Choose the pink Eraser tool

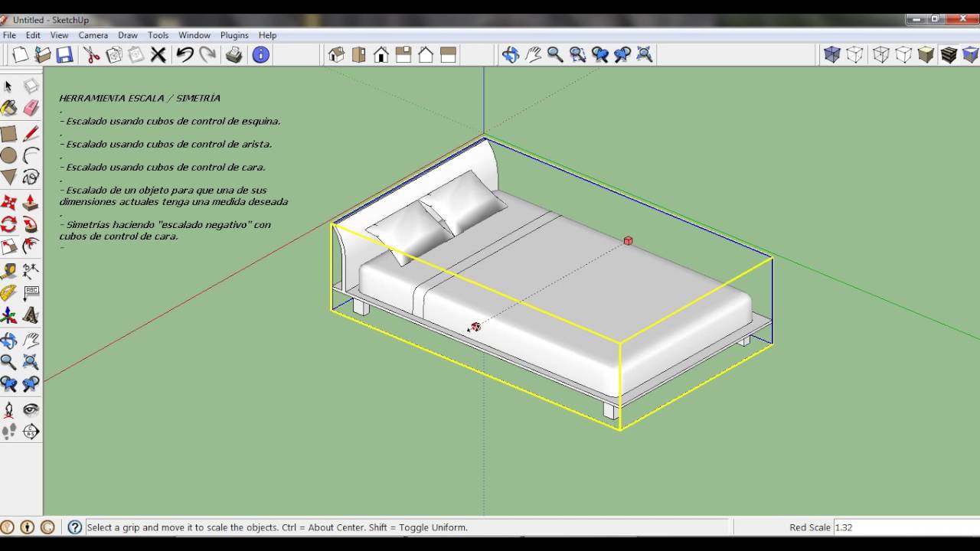(x=31, y=109)
